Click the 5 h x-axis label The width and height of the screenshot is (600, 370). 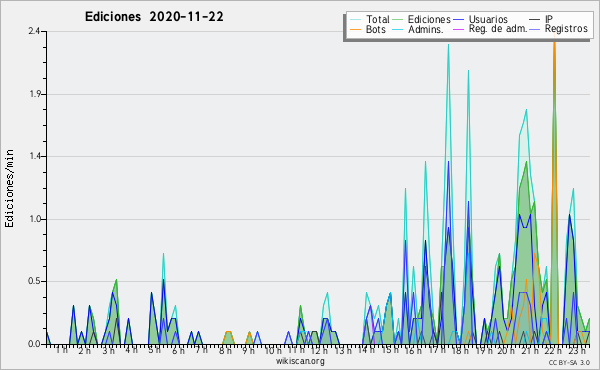coord(154,350)
